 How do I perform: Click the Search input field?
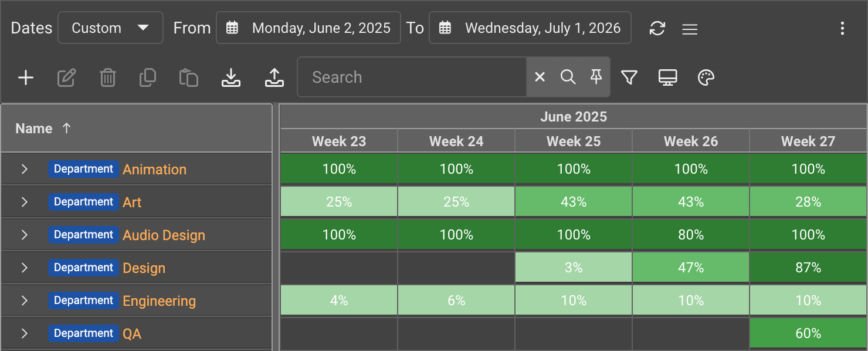412,77
